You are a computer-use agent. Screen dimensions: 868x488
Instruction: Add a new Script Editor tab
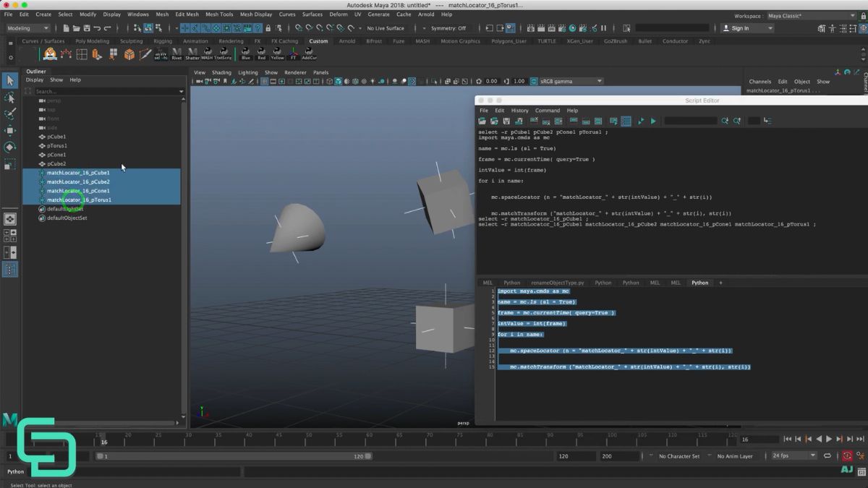point(720,283)
